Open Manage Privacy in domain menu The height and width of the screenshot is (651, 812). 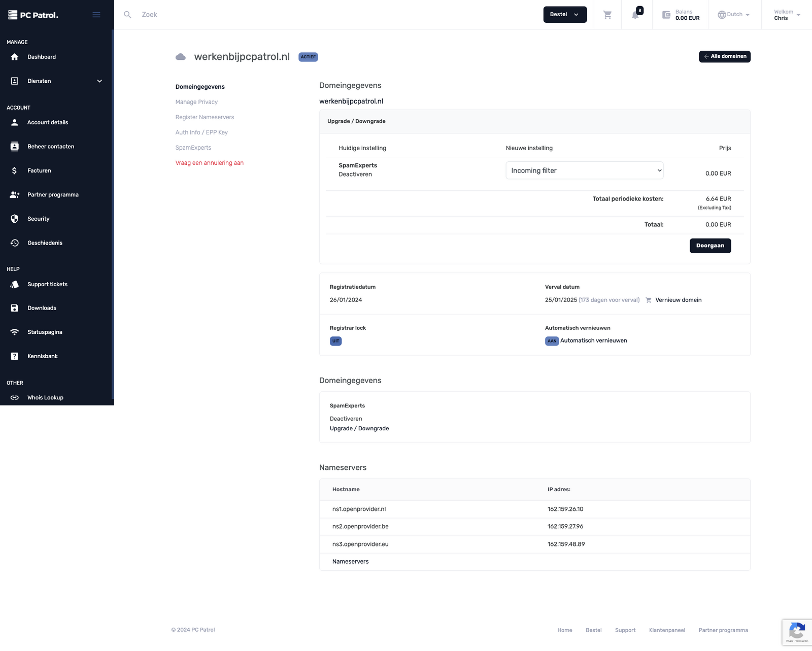[196, 102]
